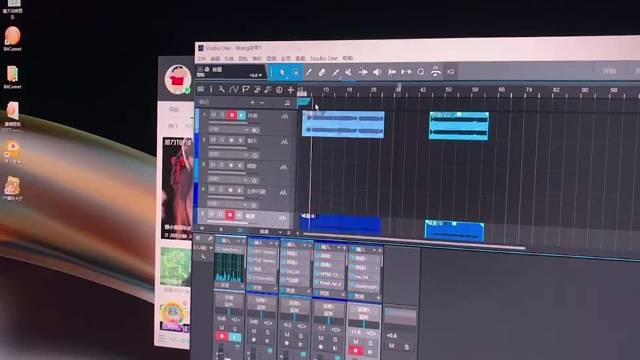
Task: Expand inserts menu on mixer channel 1
Action: tap(239, 242)
